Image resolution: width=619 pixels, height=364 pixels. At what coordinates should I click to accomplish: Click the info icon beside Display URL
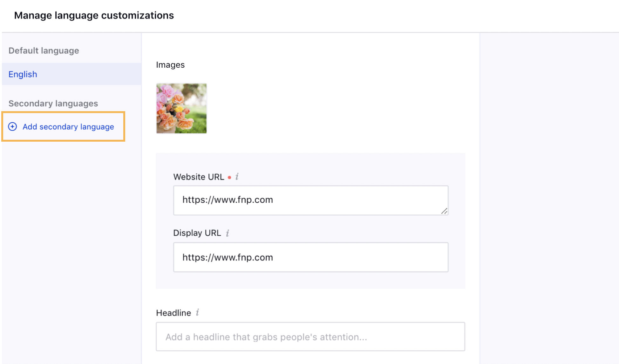coord(228,233)
